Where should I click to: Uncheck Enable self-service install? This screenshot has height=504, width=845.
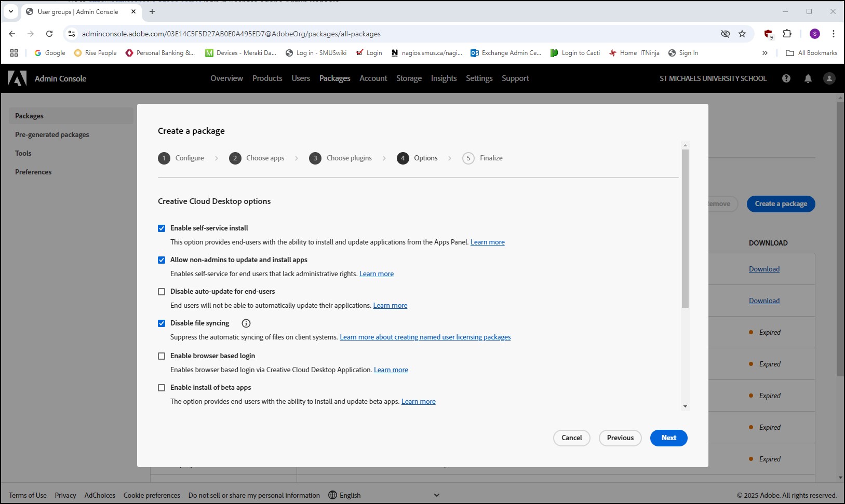pos(162,228)
